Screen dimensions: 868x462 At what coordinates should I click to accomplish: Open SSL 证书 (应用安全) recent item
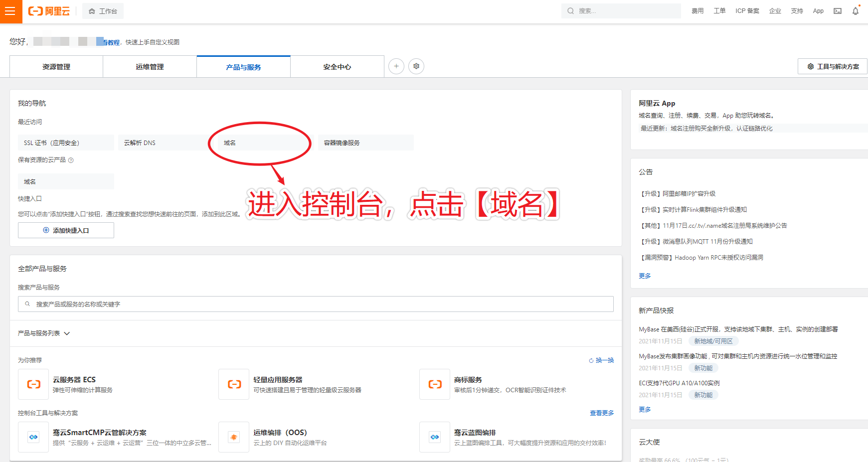click(x=66, y=143)
